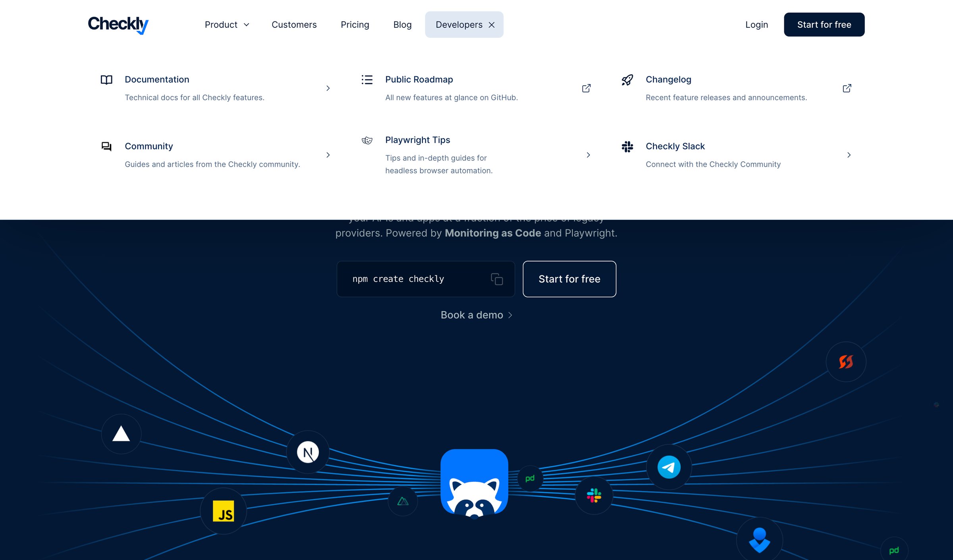Click the npm create checkly command field
Image resolution: width=953 pixels, height=560 pixels.
pyautogui.click(x=426, y=279)
